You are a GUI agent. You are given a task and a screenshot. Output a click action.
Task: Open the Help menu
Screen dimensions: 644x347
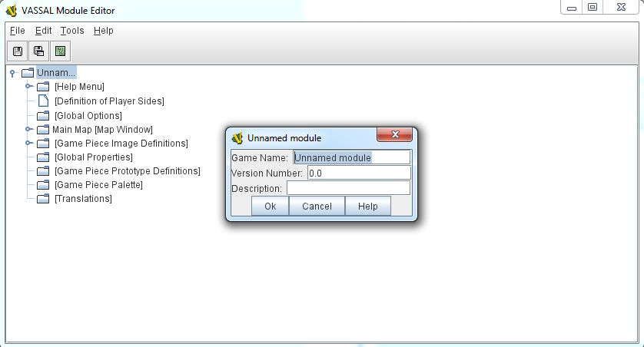(104, 31)
